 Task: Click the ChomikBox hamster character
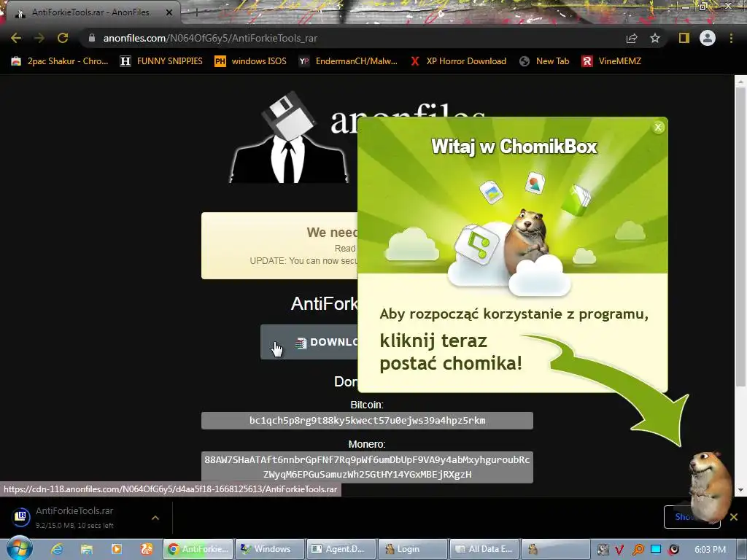[711, 486]
